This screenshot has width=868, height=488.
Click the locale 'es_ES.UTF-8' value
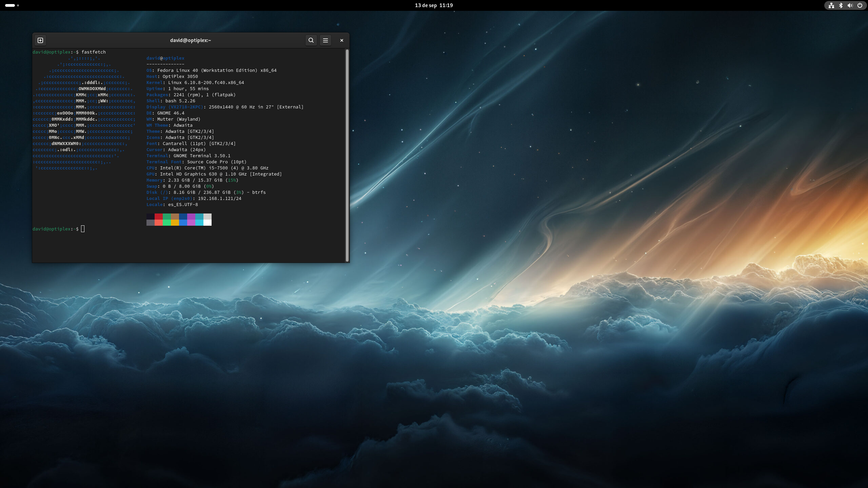183,205
